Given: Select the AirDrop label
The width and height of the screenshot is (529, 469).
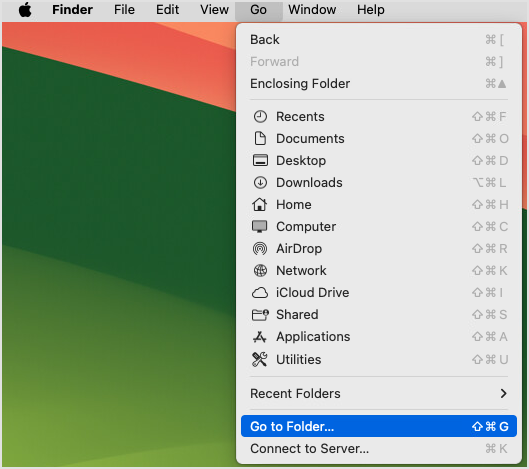Looking at the screenshot, I should pos(299,249).
